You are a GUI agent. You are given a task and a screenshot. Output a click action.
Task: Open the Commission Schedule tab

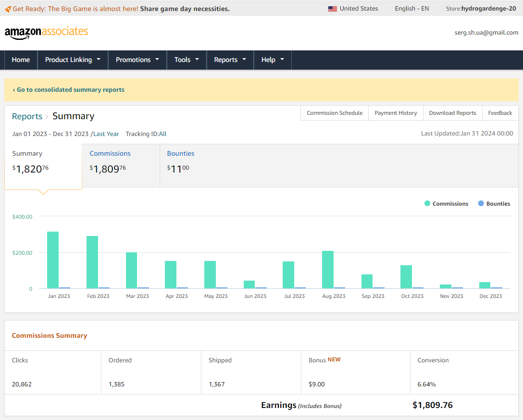coord(335,113)
